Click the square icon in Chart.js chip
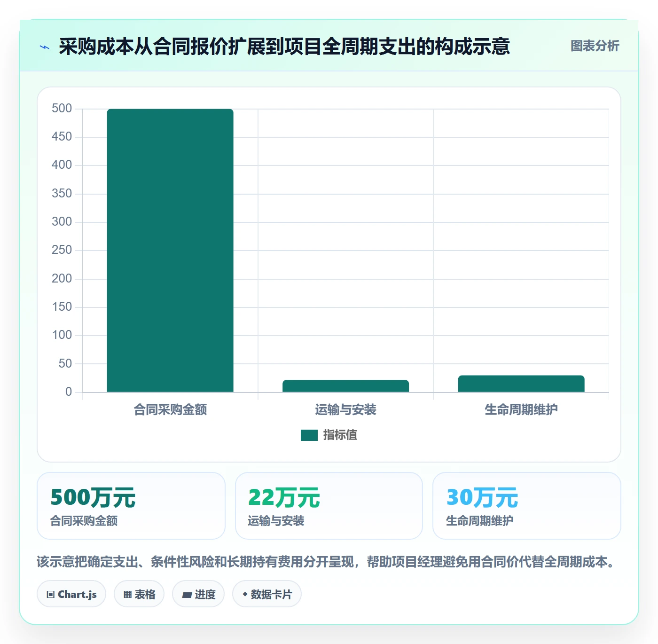This screenshot has height=644, width=658. (51, 595)
